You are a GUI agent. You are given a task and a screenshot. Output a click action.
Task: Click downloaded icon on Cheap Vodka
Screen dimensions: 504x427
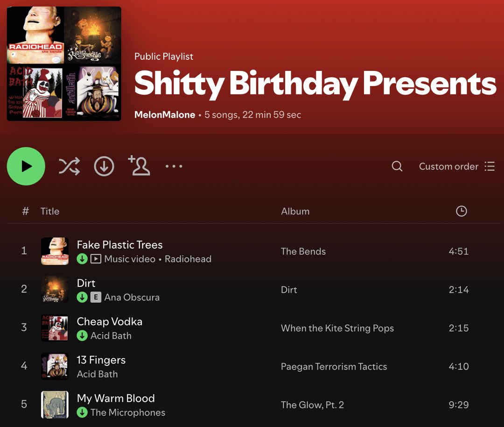coord(82,335)
